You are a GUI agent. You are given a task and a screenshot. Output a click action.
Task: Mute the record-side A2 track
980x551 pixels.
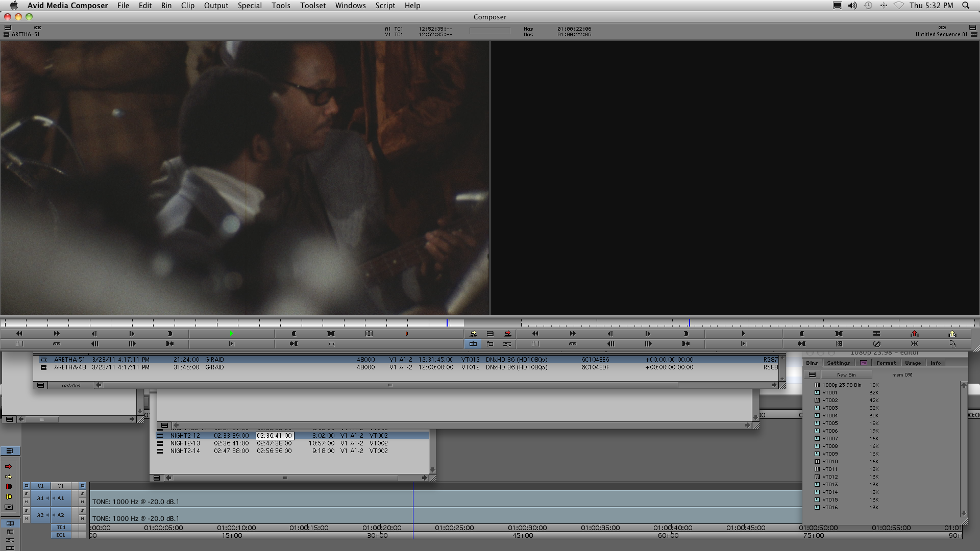[82, 519]
